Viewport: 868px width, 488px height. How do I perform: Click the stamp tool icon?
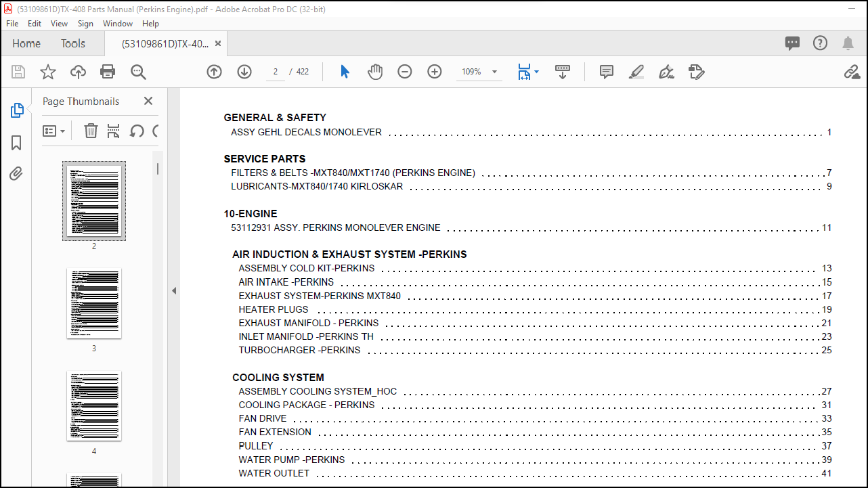(x=696, y=72)
